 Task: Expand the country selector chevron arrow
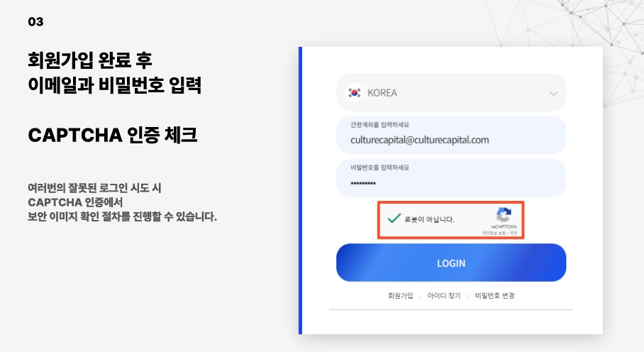pyautogui.click(x=553, y=94)
